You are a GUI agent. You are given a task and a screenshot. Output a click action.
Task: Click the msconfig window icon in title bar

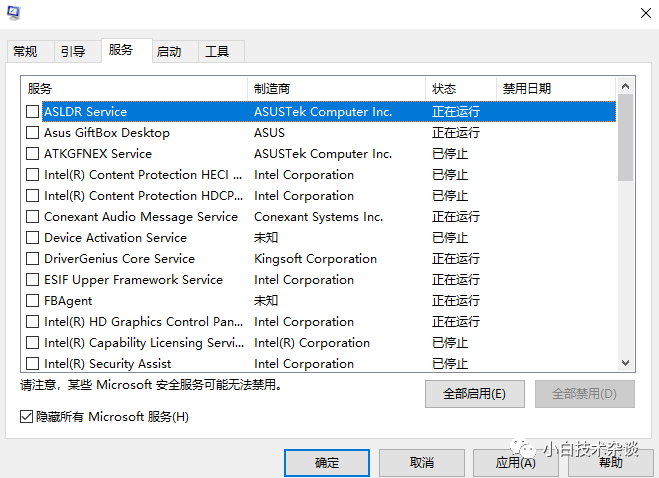tap(13, 12)
